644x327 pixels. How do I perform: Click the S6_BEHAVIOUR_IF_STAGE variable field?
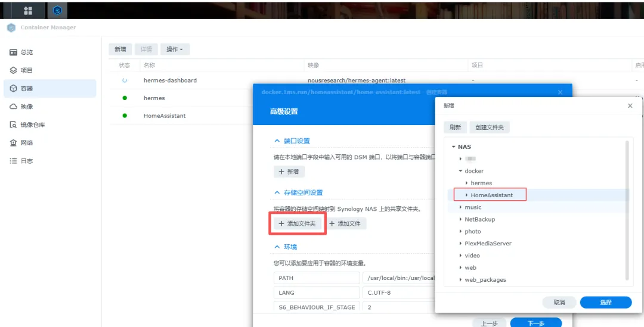[317, 307]
